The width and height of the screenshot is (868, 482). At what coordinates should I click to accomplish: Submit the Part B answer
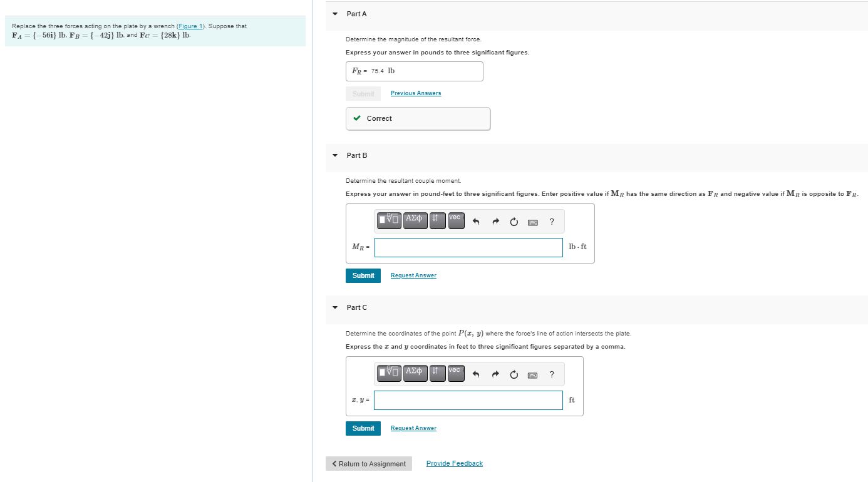point(363,275)
